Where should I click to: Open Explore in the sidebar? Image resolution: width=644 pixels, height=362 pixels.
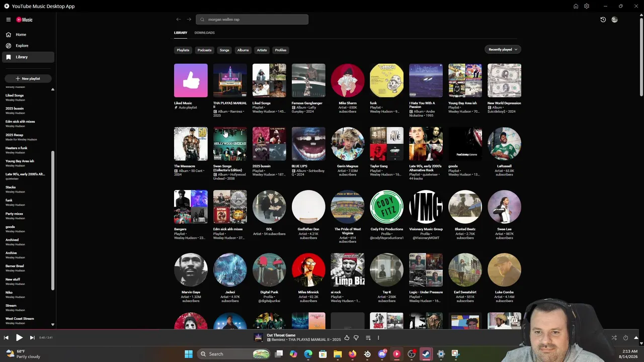(x=28, y=46)
